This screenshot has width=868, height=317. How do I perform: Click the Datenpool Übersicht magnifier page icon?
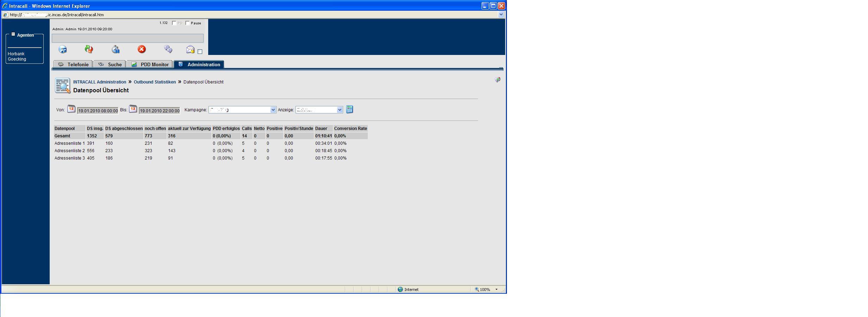click(x=63, y=86)
